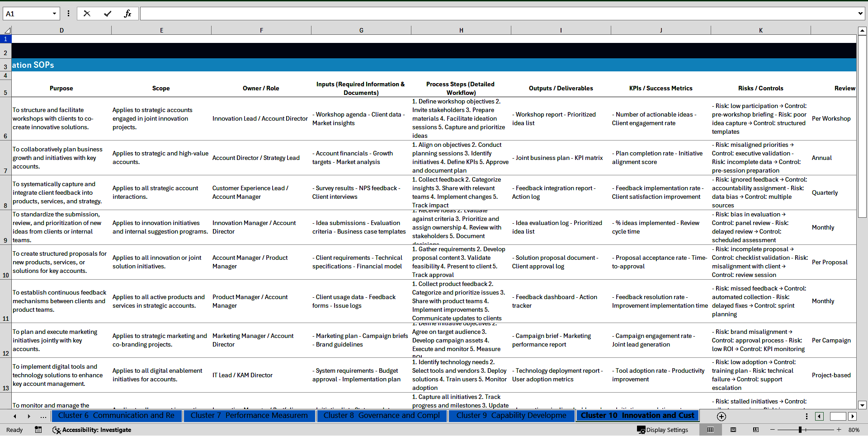Add a new sheet with plus icon
The height and width of the screenshot is (436, 868).
[722, 416]
